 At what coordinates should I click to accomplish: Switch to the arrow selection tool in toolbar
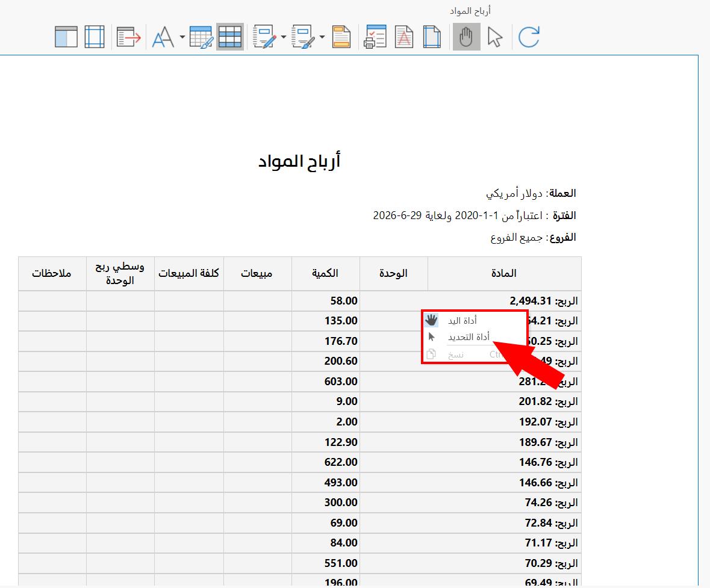pos(495,37)
